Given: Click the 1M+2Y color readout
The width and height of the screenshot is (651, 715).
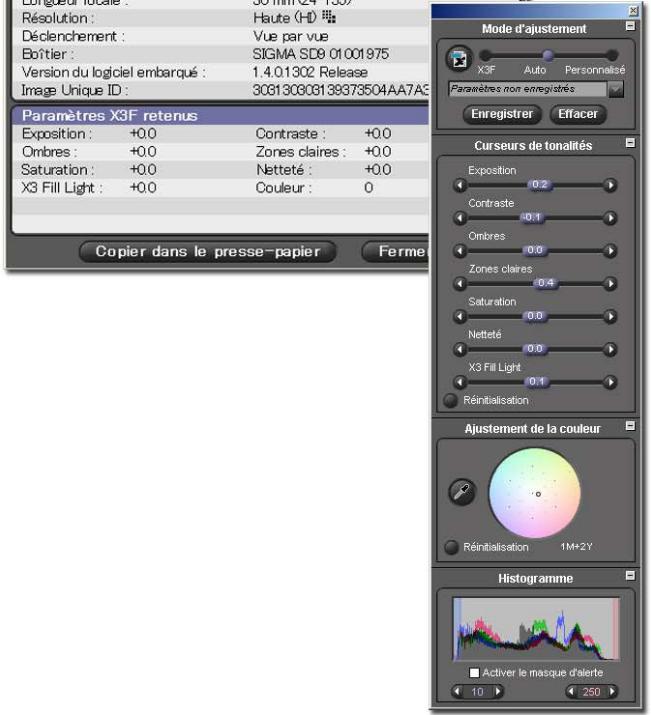Looking at the screenshot, I should tap(576, 547).
